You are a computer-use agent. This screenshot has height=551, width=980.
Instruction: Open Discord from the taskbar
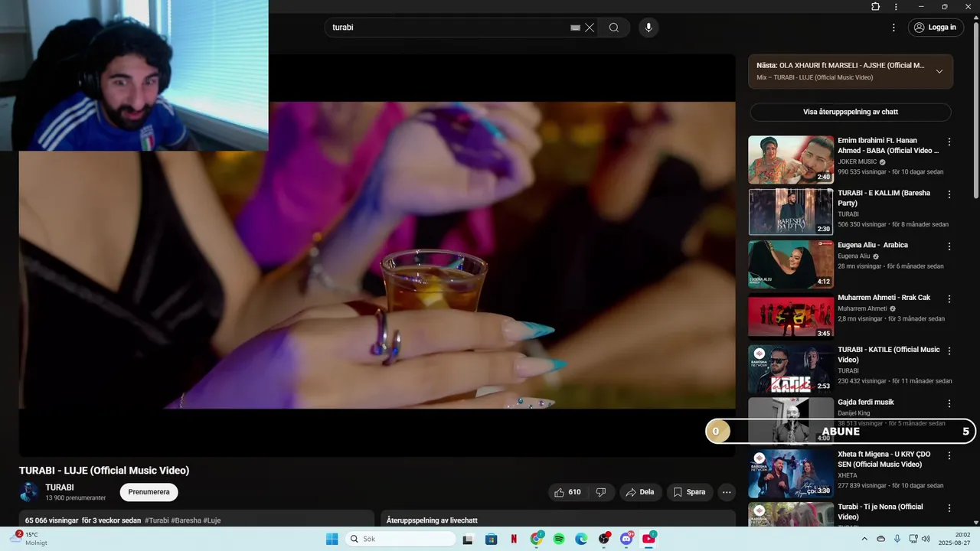627,539
